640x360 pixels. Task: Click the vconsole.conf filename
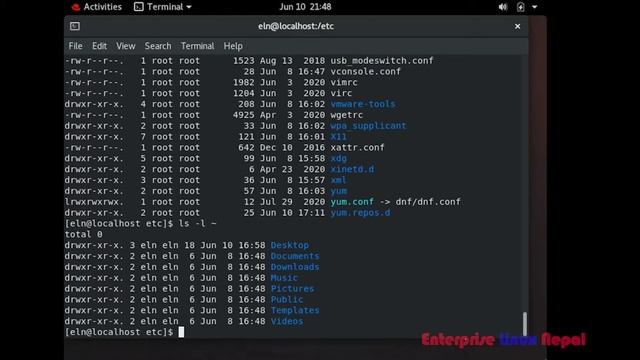tap(366, 71)
